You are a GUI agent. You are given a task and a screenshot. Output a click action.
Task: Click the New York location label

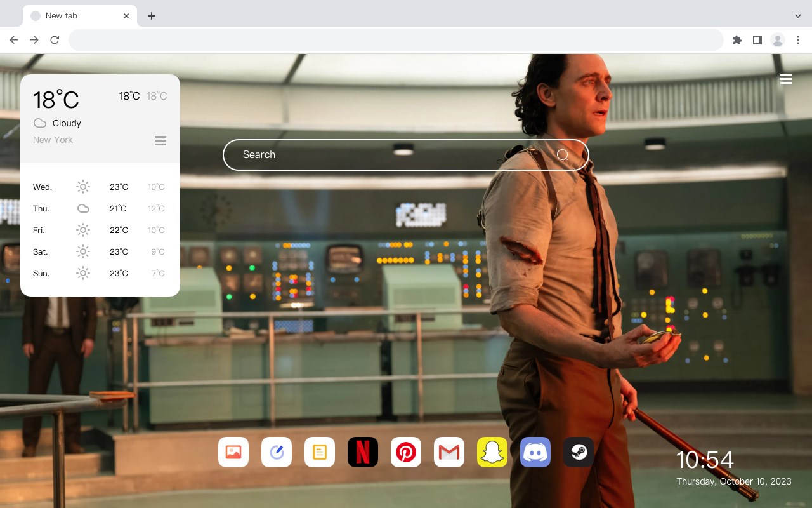point(53,140)
